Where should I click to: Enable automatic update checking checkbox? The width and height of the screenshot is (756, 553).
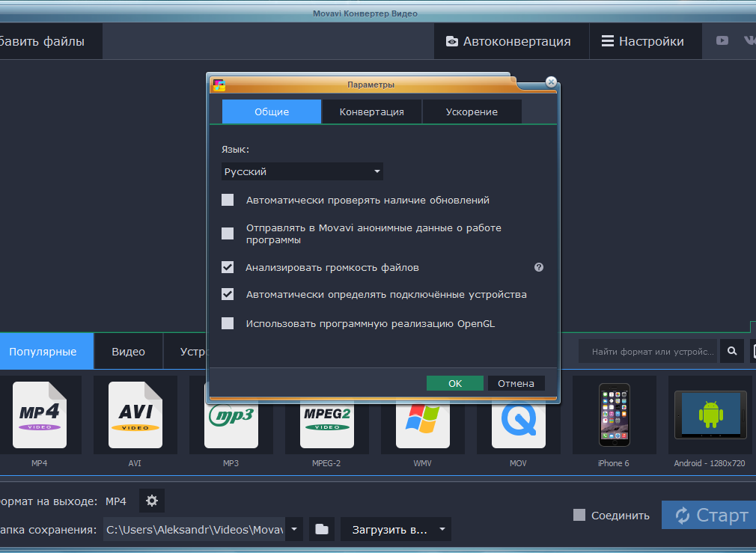coord(228,200)
